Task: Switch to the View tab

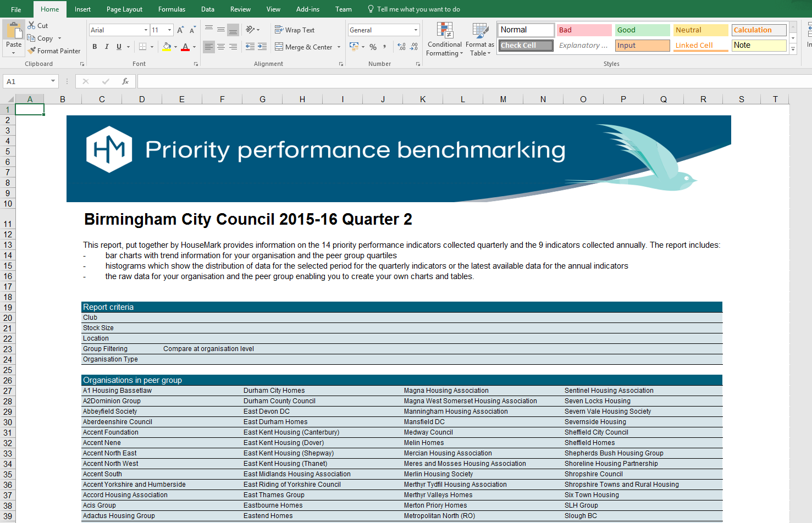Action: [x=273, y=9]
